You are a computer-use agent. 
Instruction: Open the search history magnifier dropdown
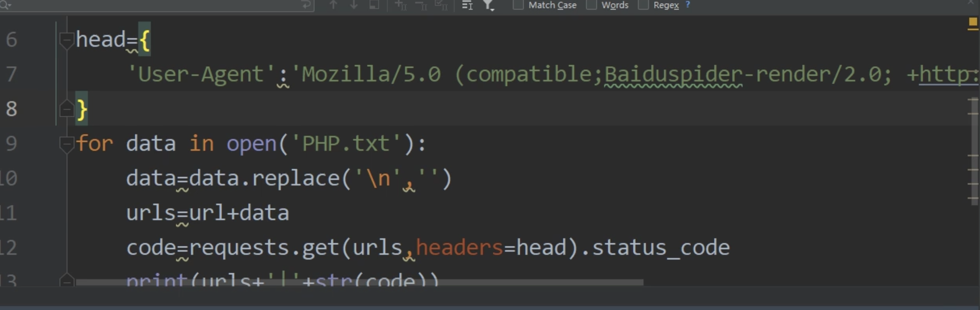click(6, 5)
